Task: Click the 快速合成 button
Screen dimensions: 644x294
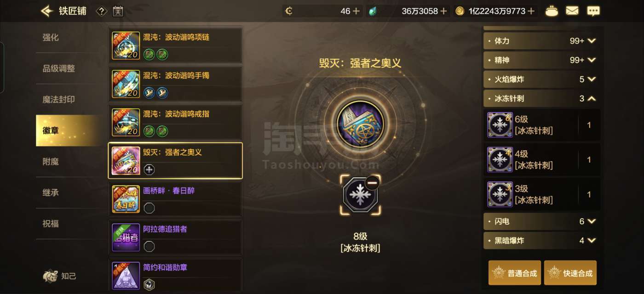Action: [x=570, y=273]
